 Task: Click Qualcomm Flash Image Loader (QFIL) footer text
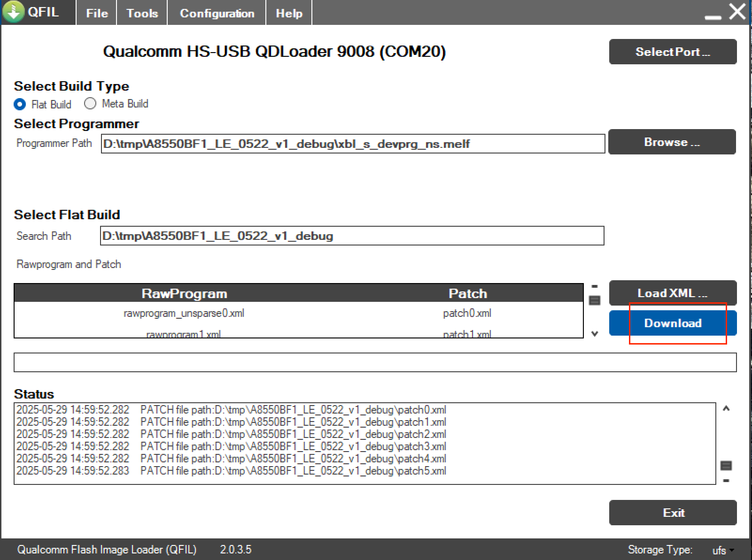107,550
